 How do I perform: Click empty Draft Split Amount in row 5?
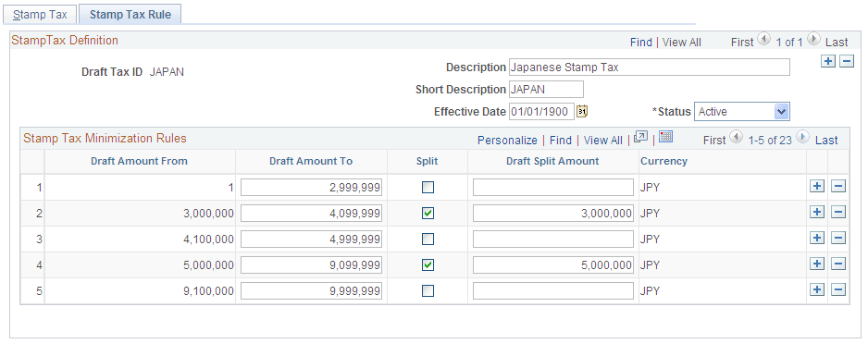[x=553, y=291]
